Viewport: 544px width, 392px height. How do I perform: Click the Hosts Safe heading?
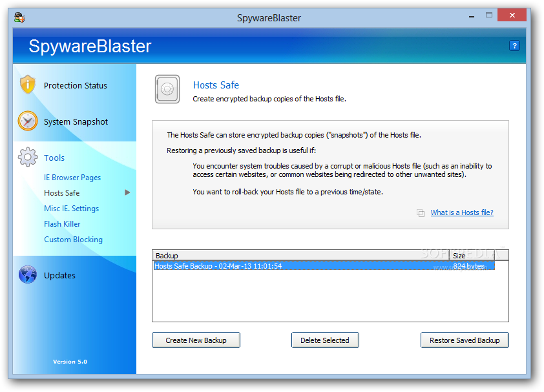coord(216,85)
